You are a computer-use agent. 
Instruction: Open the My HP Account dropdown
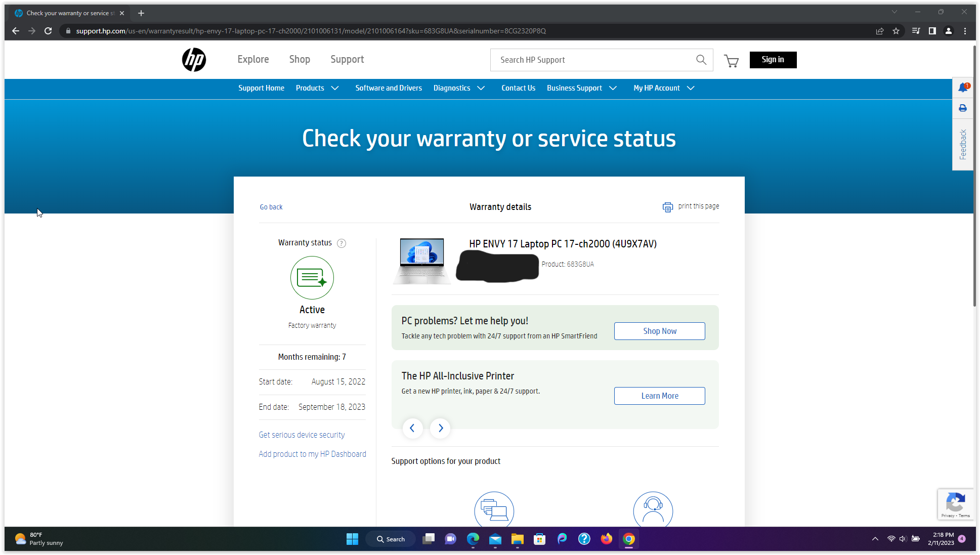pos(663,88)
